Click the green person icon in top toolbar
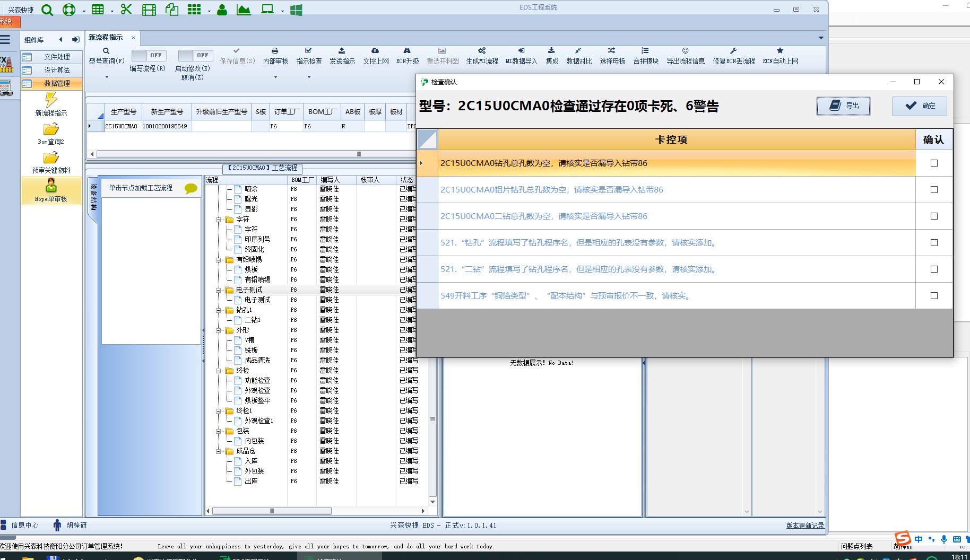This screenshot has width=970, height=560. (222, 10)
